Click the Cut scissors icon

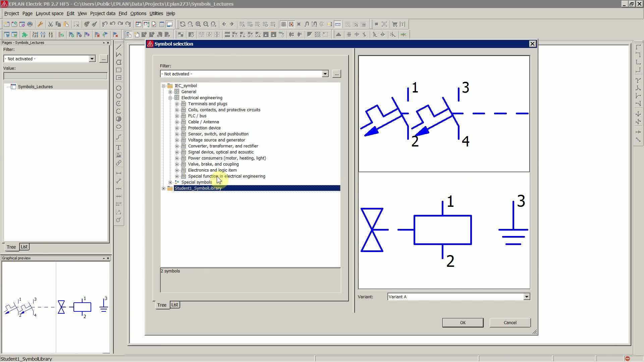click(50, 24)
